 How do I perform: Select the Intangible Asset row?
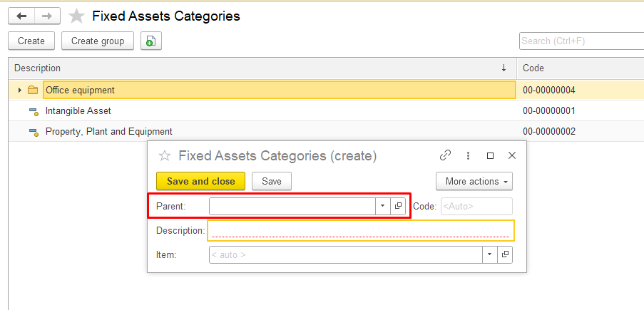(x=78, y=111)
